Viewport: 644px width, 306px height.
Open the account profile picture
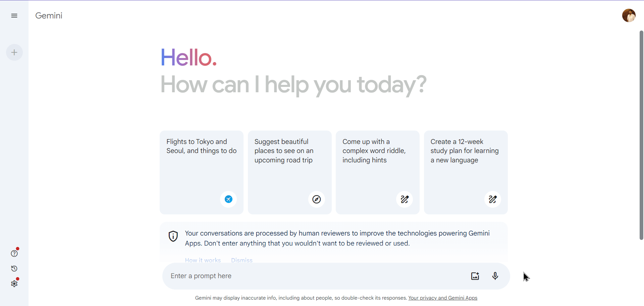point(629,15)
